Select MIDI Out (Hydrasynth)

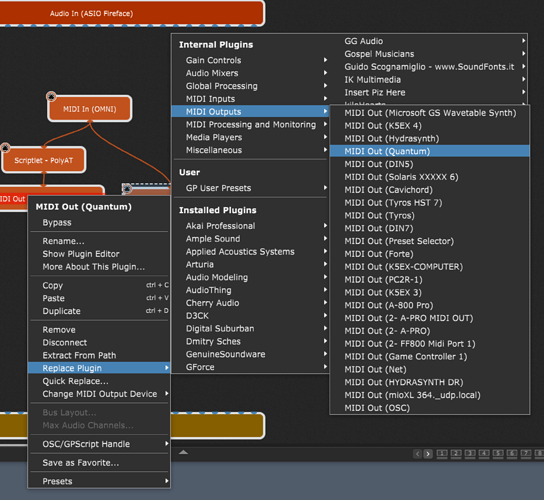pyautogui.click(x=430, y=138)
